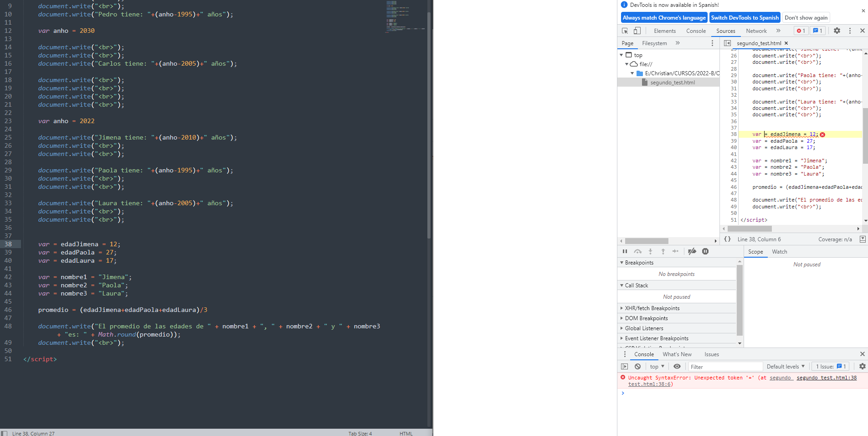Open the Network panel tab
868x436 pixels.
click(756, 31)
